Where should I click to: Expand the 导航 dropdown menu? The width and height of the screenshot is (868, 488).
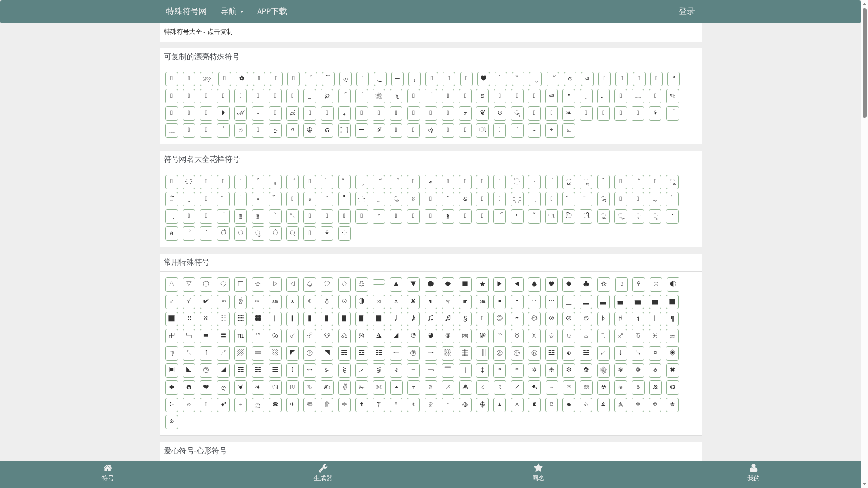[232, 11]
